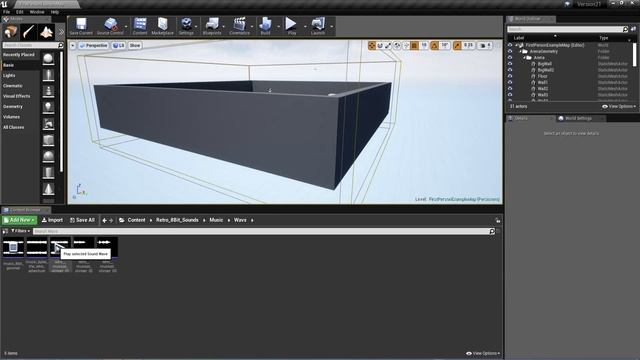Click Save All in Content Browser
640x360 pixels.
click(x=82, y=220)
